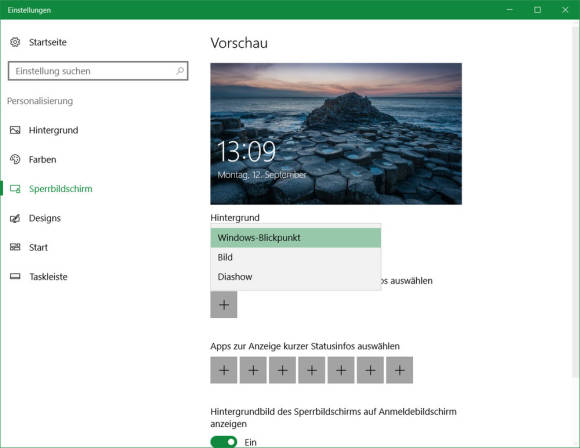This screenshot has height=448, width=580.
Task: Open the Taskleiste settings page
Action: 48,277
